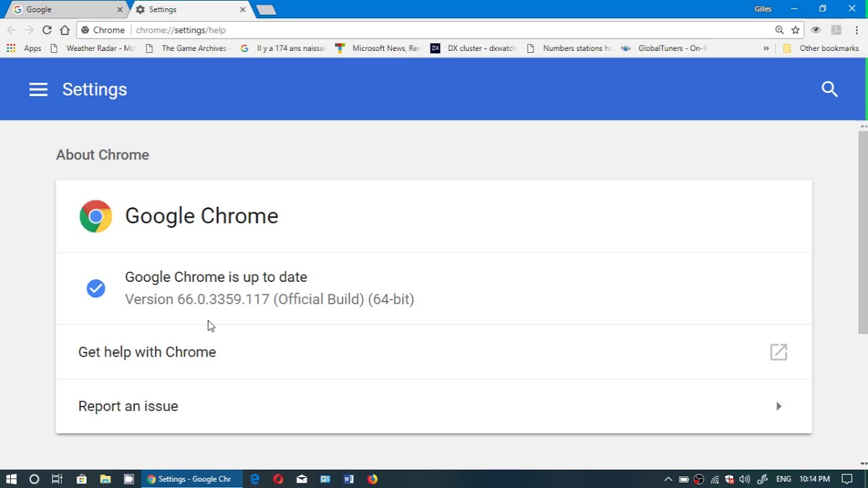
Task: Show hidden system tray icons
Action: 668,479
